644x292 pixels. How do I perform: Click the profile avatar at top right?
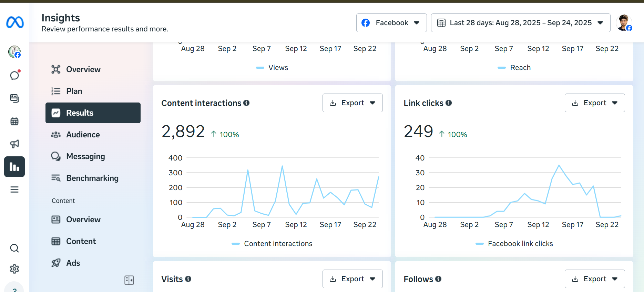coord(624,23)
